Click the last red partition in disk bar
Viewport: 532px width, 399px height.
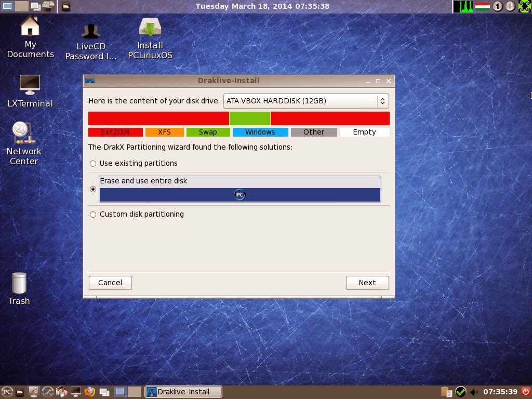coord(330,118)
